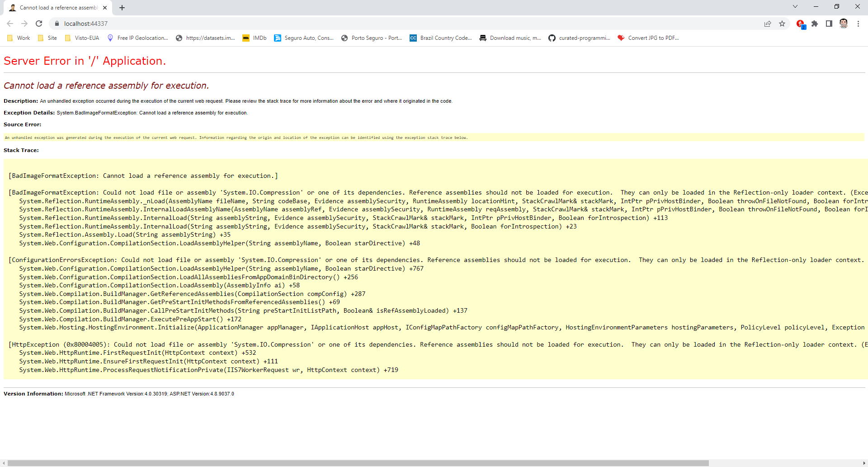Click the forward navigation arrow
Image resolution: width=868 pixels, height=467 pixels.
[24, 24]
